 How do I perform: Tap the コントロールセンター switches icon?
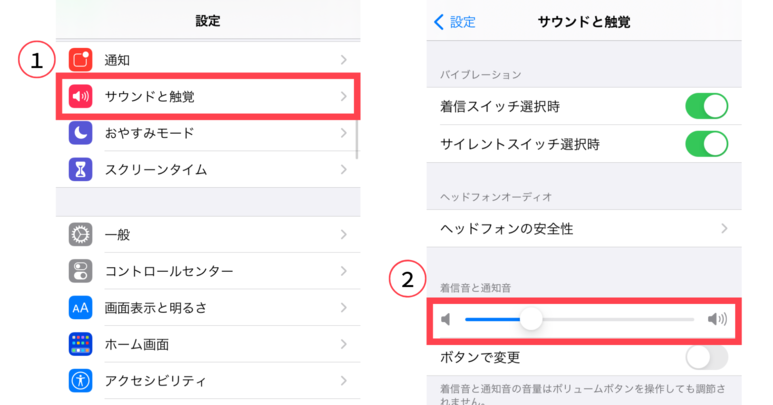(81, 271)
